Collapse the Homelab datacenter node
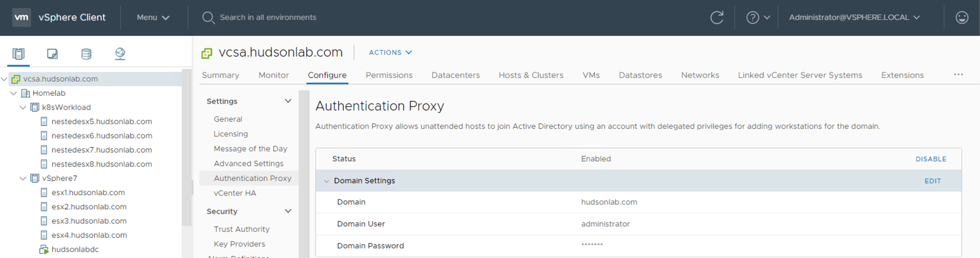Viewport: 980px width, 258px height. (x=14, y=93)
